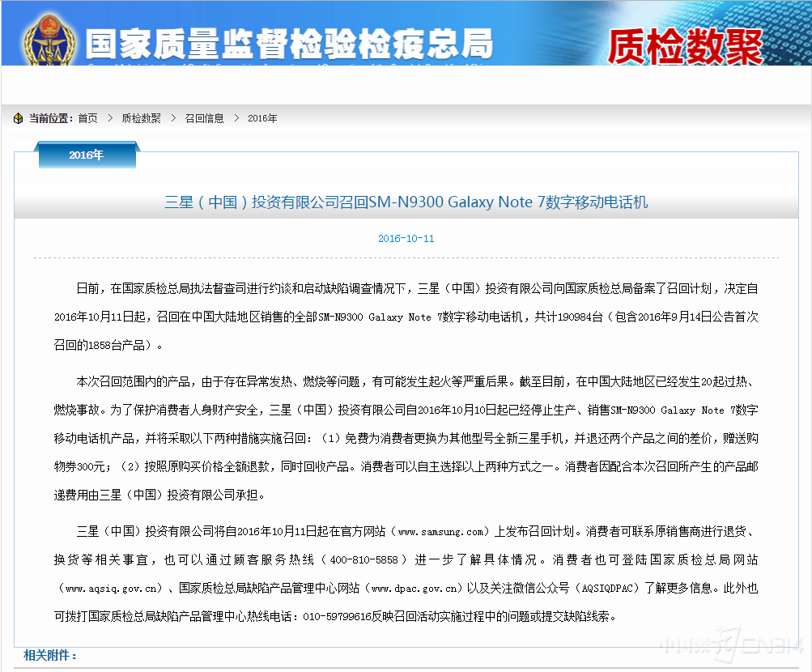Open 召回信息 breadcrumb link
The height and width of the screenshot is (672, 812).
pos(204,118)
